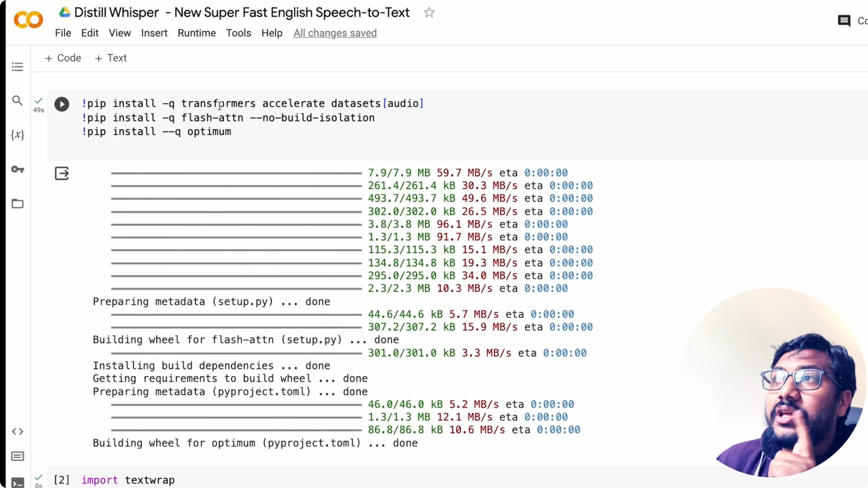Click the Colab logo

pyautogui.click(x=28, y=19)
